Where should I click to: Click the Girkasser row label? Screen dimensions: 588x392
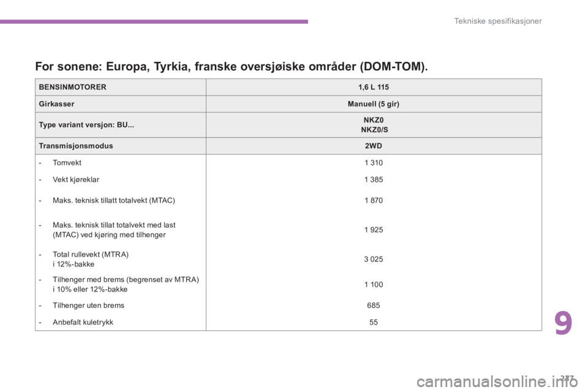(58, 104)
